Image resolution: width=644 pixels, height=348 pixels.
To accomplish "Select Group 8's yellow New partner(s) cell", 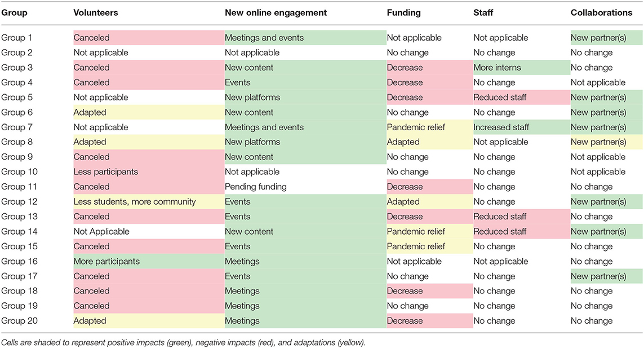I will click(607, 142).
